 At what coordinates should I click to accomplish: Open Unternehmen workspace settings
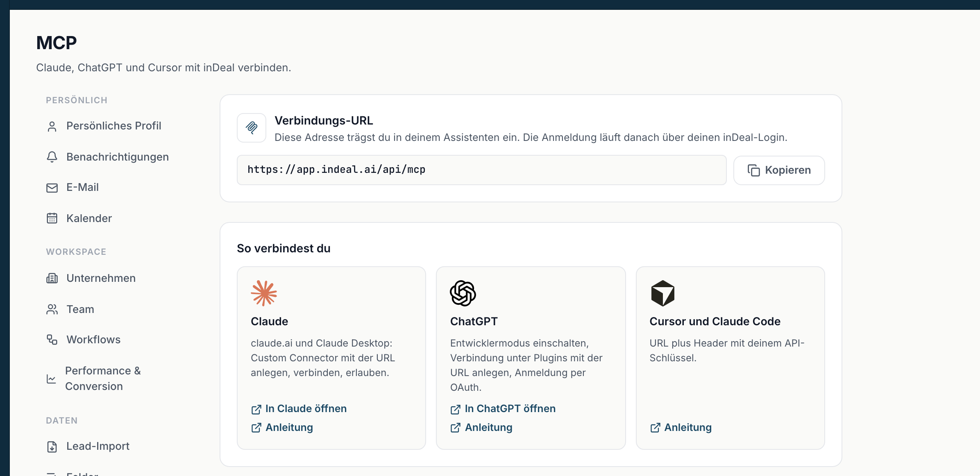101,278
